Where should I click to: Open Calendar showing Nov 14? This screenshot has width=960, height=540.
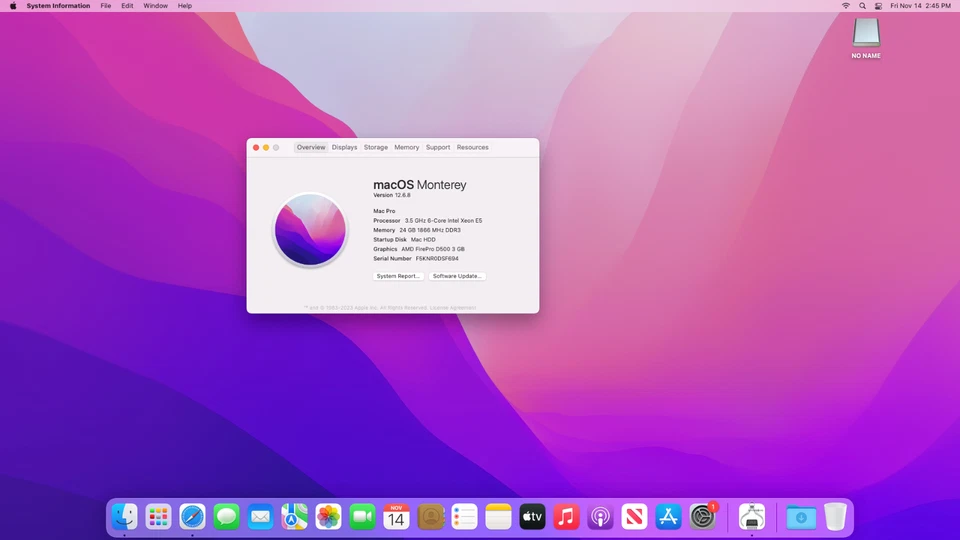[396, 517]
